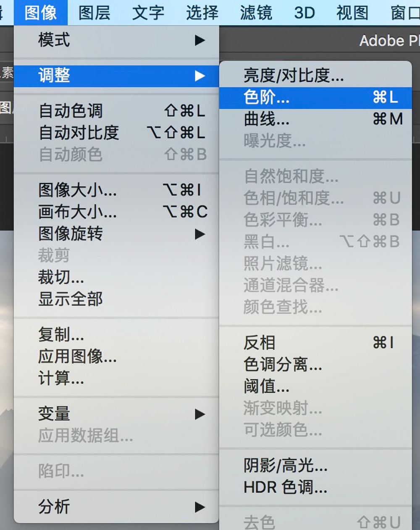Open the 图层 menu
Image resolution: width=420 pixels, height=530 pixels.
(94, 12)
